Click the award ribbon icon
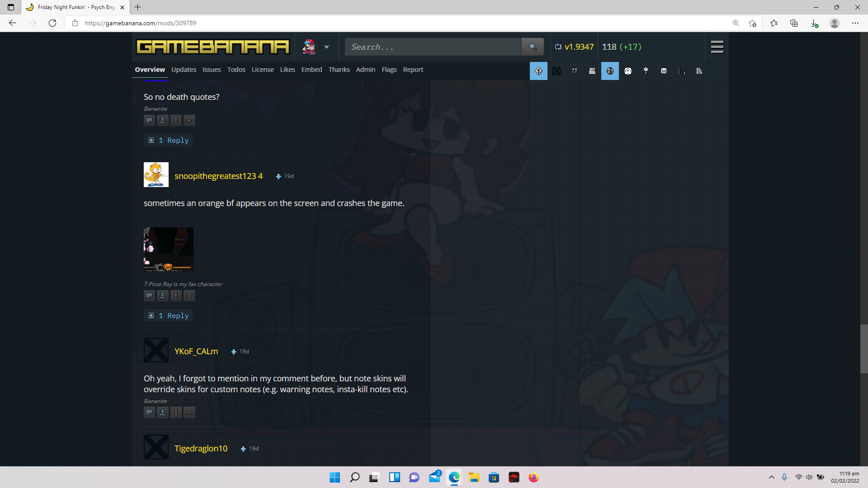868x488 pixels. [x=646, y=71]
